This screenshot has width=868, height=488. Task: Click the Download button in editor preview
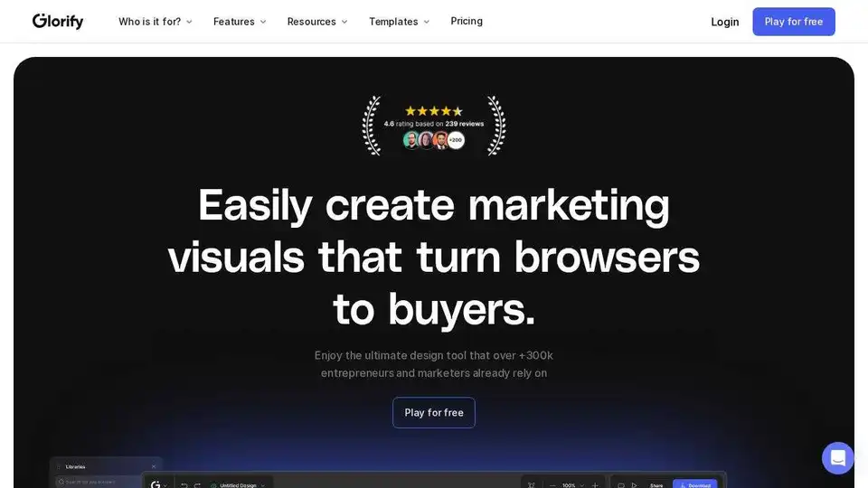[x=695, y=484]
